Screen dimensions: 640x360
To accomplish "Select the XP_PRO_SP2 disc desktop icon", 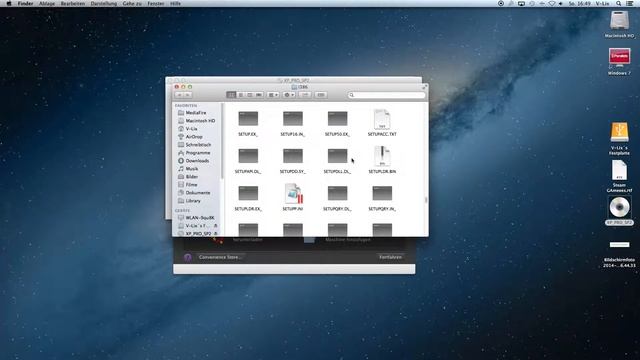I will [619, 208].
